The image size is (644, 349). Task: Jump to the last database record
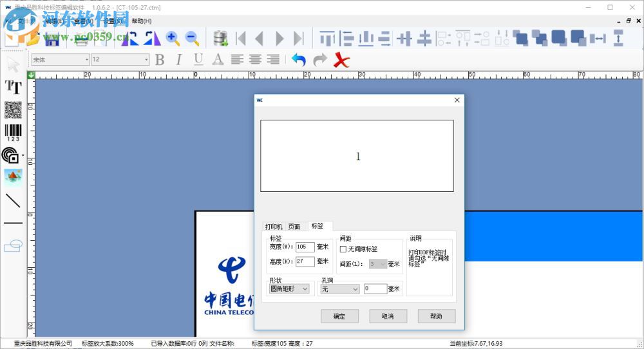coord(299,39)
